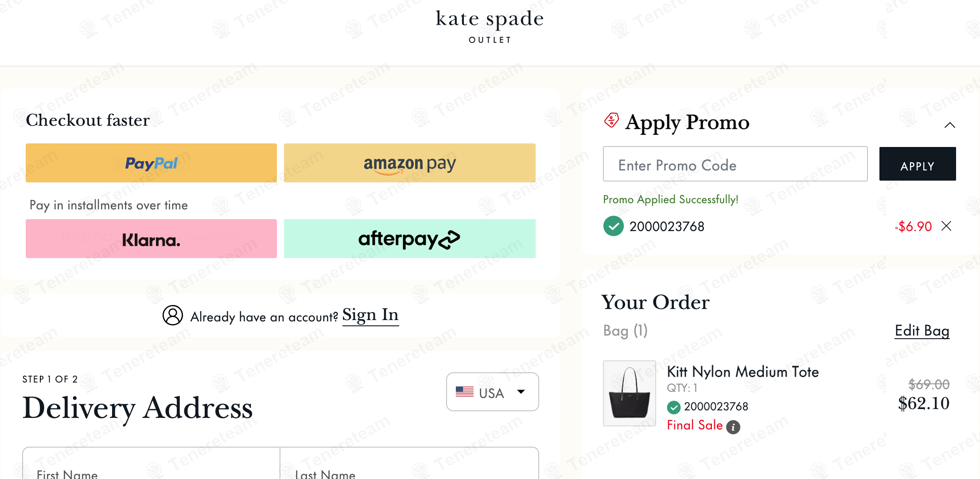Open the USA country dropdown
This screenshot has height=479, width=980.
coord(492,392)
